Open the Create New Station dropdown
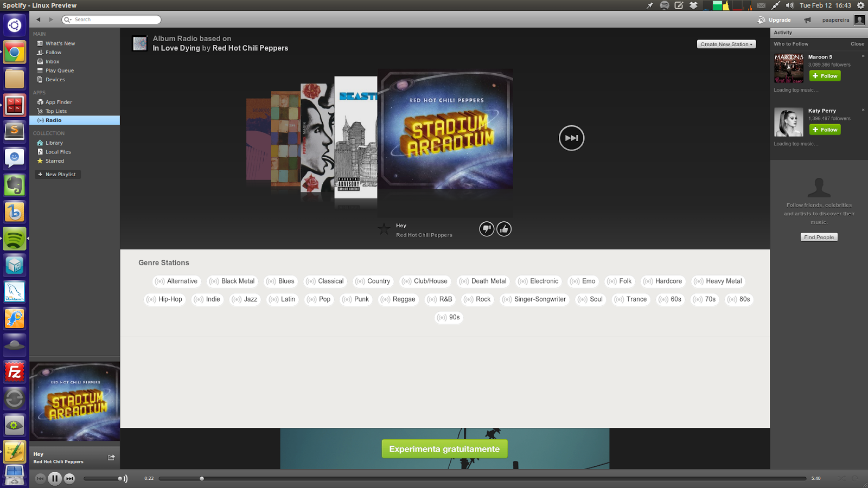Screen dimensions: 868x488 [x=726, y=44]
